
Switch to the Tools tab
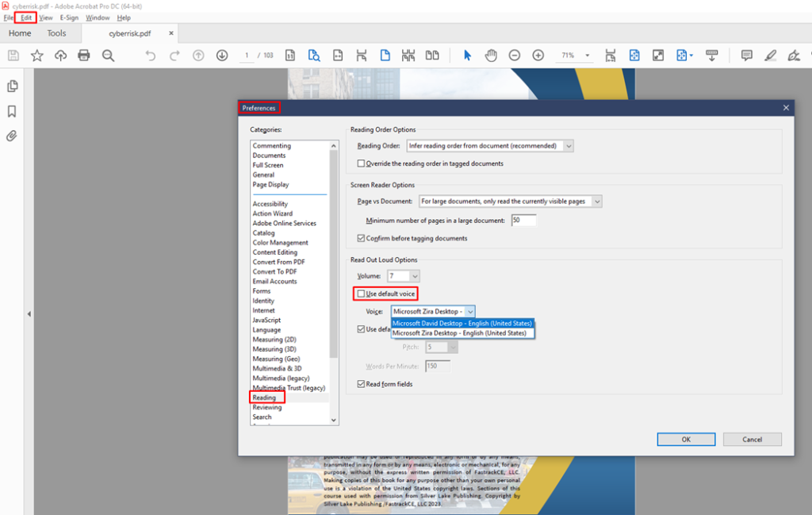(56, 33)
